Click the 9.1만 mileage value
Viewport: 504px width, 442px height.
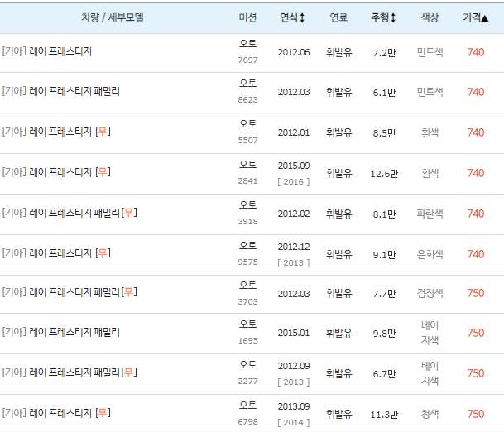click(x=384, y=255)
